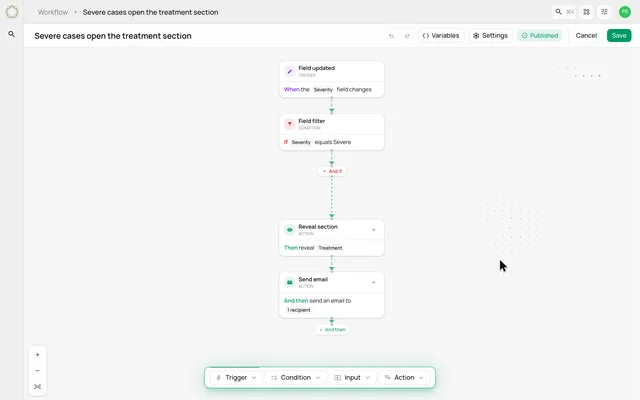Viewport: 640px width, 400px height.
Task: Click the pencil icon on Field updated node
Action: pos(289,71)
